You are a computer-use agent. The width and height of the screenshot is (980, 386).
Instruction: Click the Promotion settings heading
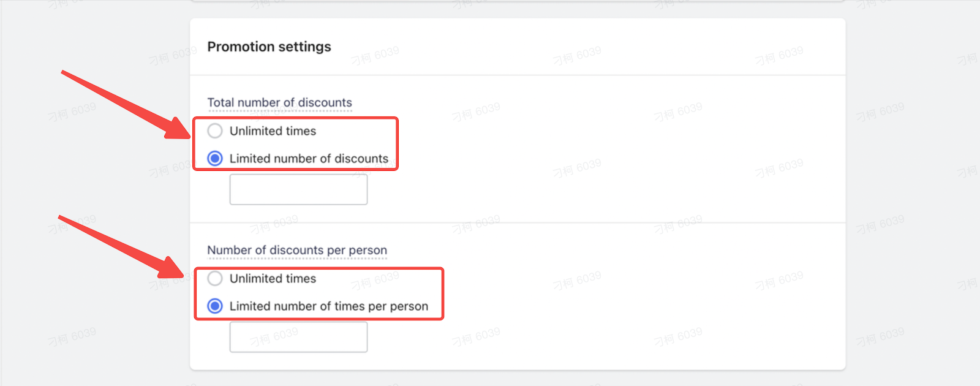pos(269,47)
